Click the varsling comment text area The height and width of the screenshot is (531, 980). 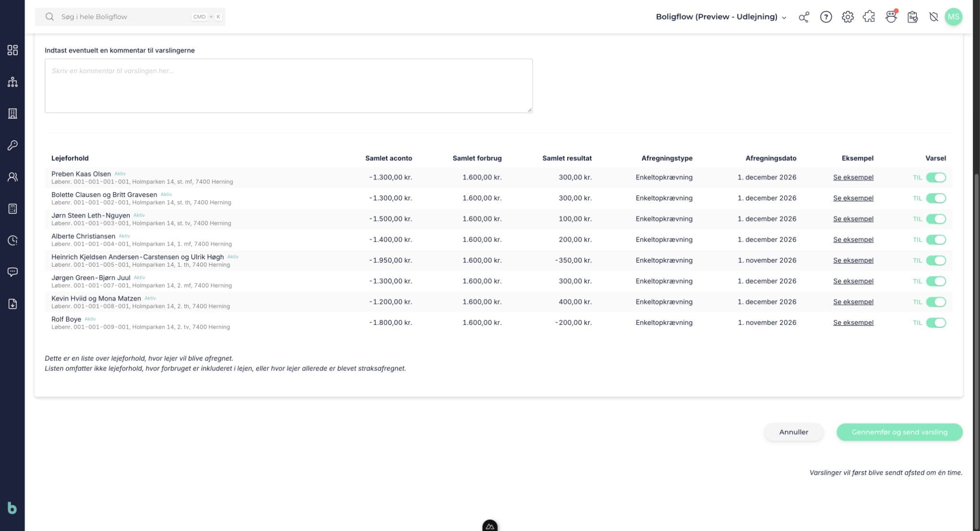289,86
